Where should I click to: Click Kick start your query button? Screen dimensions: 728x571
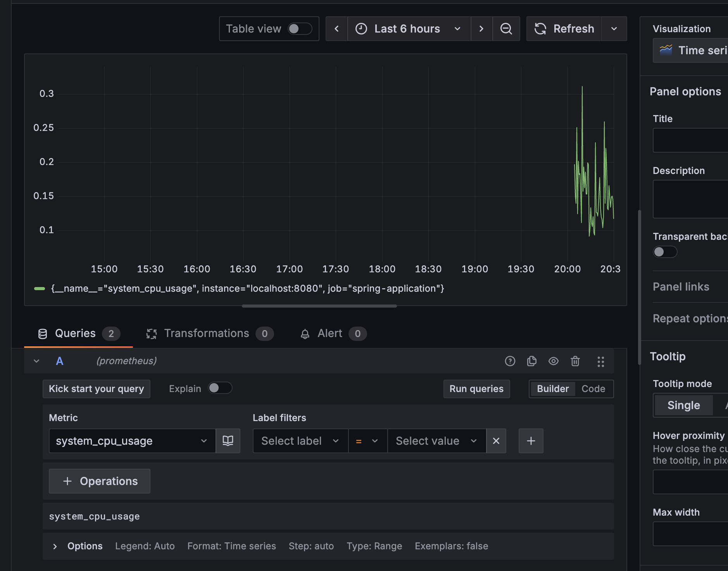click(x=97, y=389)
